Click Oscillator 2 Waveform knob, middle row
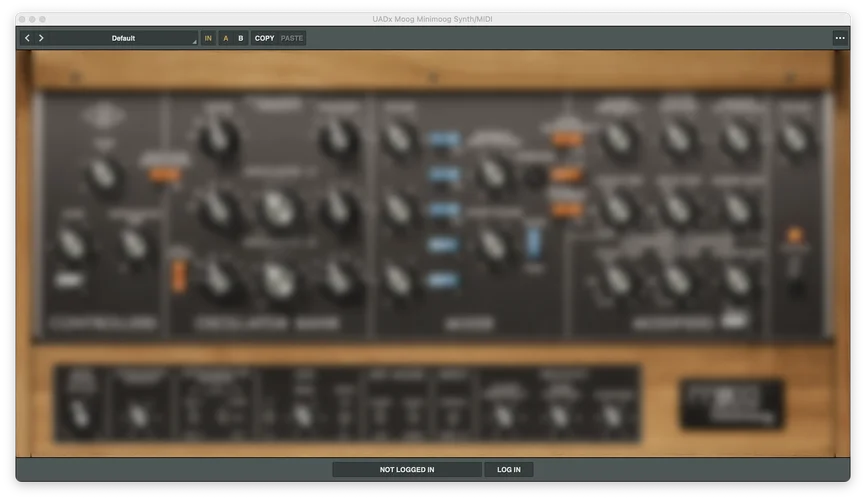 point(339,210)
